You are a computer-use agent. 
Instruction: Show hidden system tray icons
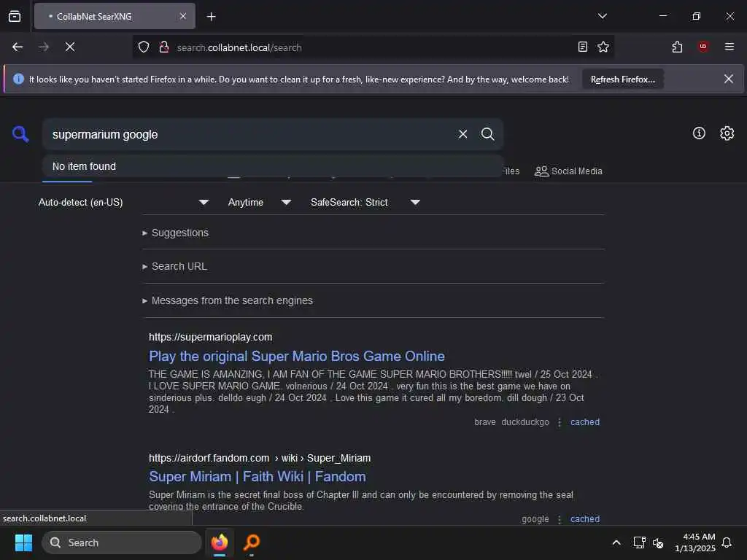coord(616,542)
